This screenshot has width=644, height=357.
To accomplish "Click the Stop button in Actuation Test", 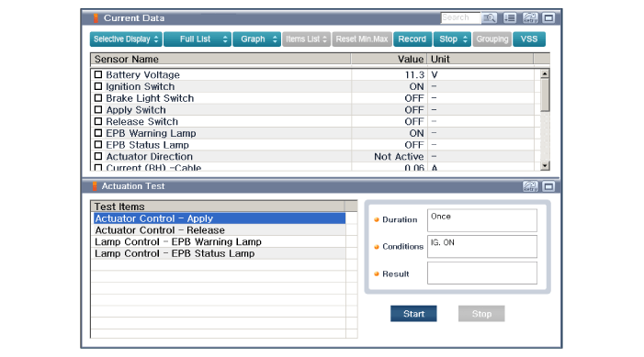I will point(481,314).
